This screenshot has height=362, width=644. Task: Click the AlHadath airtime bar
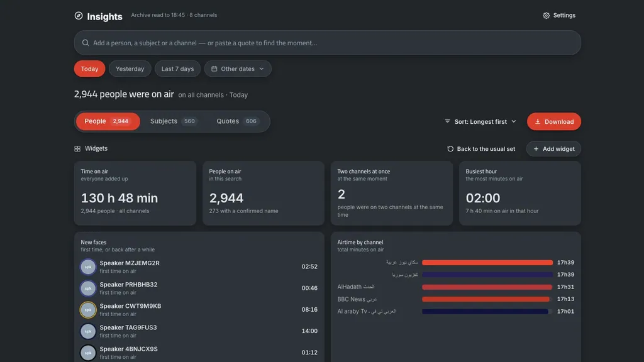point(487,287)
